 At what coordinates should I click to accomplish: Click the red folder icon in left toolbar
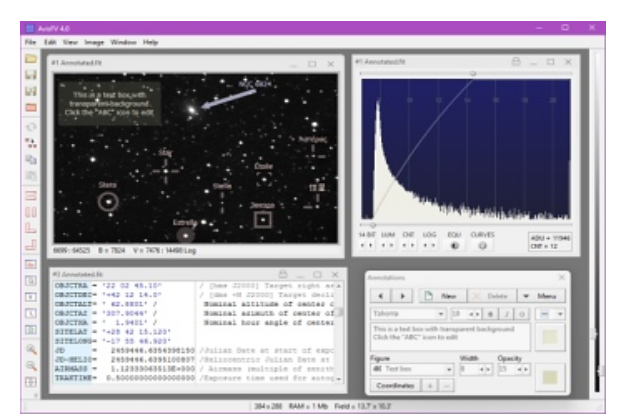pyautogui.click(x=31, y=107)
